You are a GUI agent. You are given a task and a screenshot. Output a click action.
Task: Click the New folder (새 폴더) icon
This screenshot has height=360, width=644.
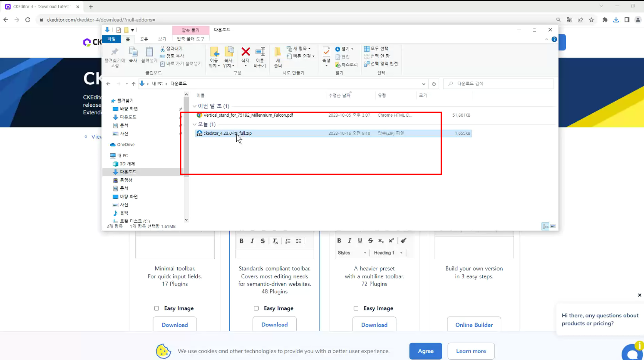(x=278, y=52)
